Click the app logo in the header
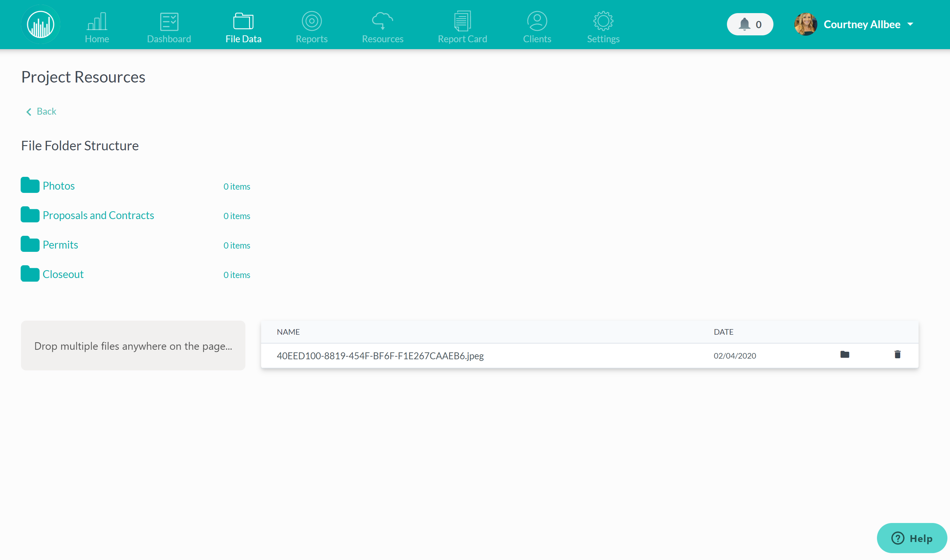Viewport: 950px width, 560px height. (x=40, y=25)
